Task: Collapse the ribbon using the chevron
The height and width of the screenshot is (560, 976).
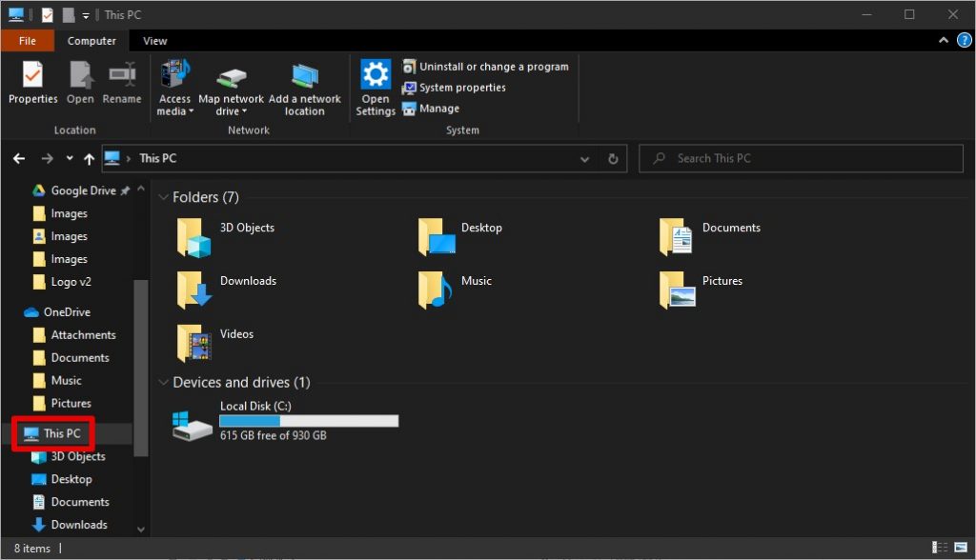Action: point(942,41)
